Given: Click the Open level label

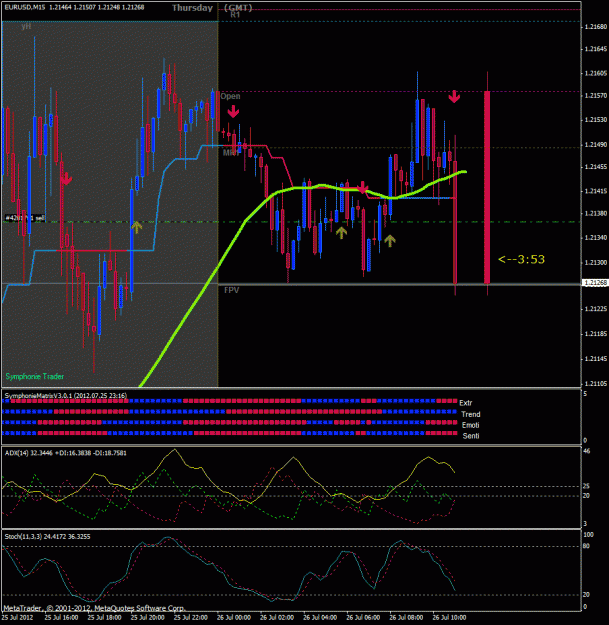Looking at the screenshot, I should click(x=230, y=96).
